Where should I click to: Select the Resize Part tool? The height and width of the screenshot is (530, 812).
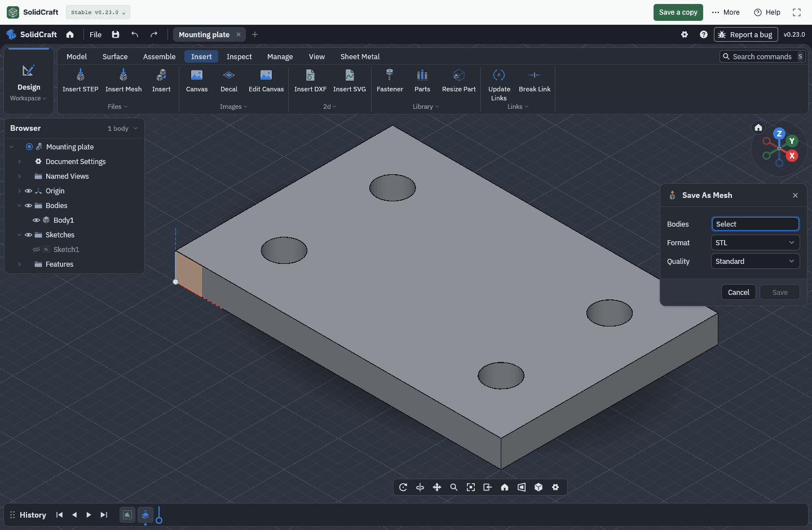pyautogui.click(x=459, y=80)
